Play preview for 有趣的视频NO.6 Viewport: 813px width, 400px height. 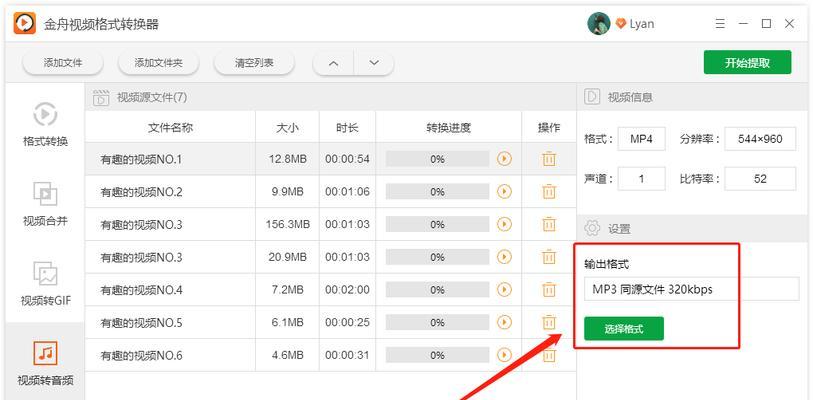pyautogui.click(x=504, y=355)
